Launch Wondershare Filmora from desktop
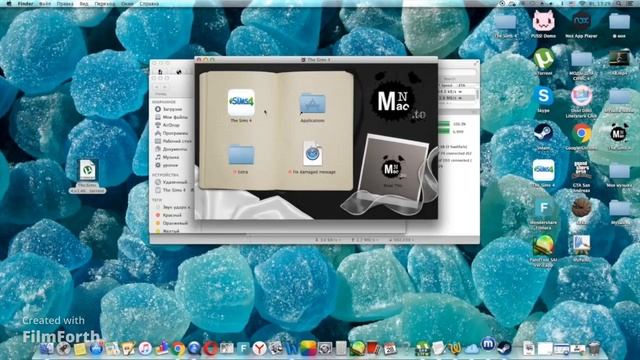The height and width of the screenshot is (360, 640). tap(543, 208)
